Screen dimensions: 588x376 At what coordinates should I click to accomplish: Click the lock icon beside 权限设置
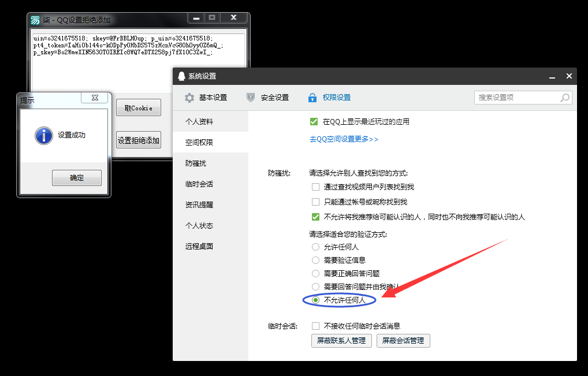[x=312, y=98]
